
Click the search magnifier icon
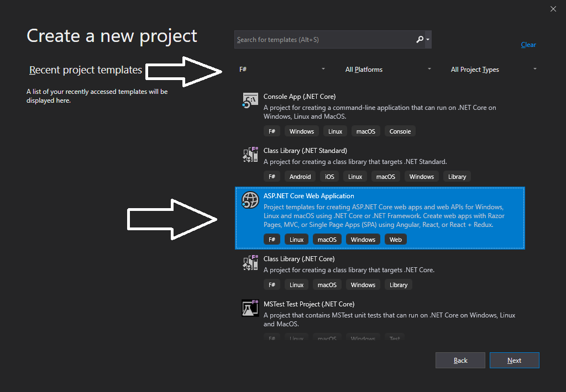(x=420, y=39)
